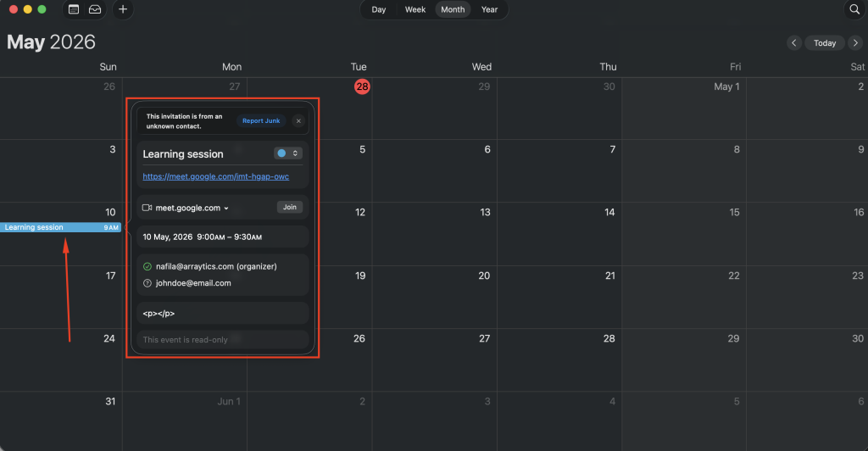The height and width of the screenshot is (451, 868).
Task: Click the video camera icon beside meet.google.com
Action: coord(147,208)
